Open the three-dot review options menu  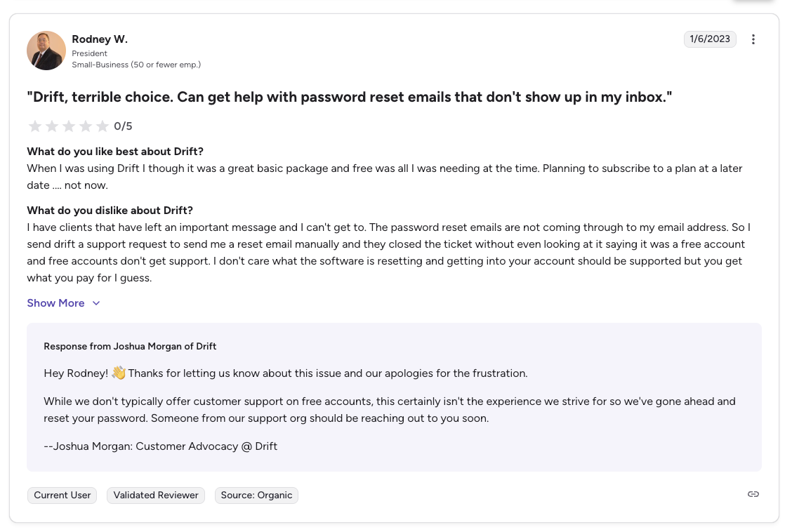pos(753,39)
